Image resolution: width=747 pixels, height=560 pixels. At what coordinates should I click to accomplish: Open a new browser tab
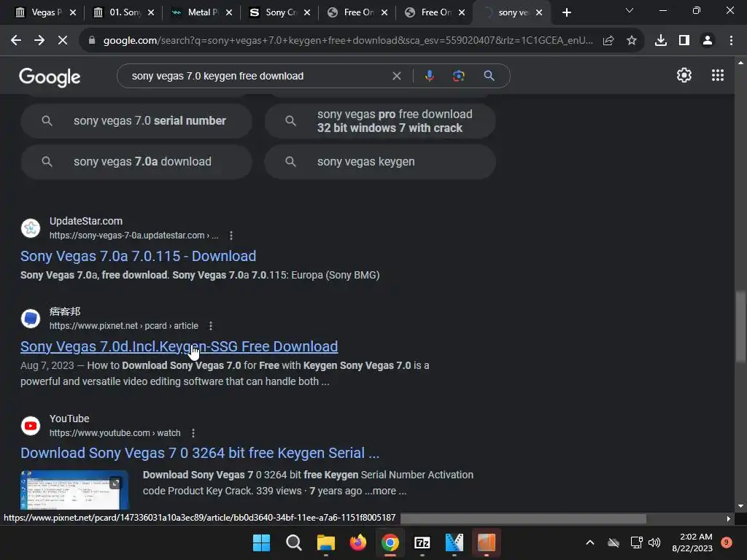click(x=566, y=13)
